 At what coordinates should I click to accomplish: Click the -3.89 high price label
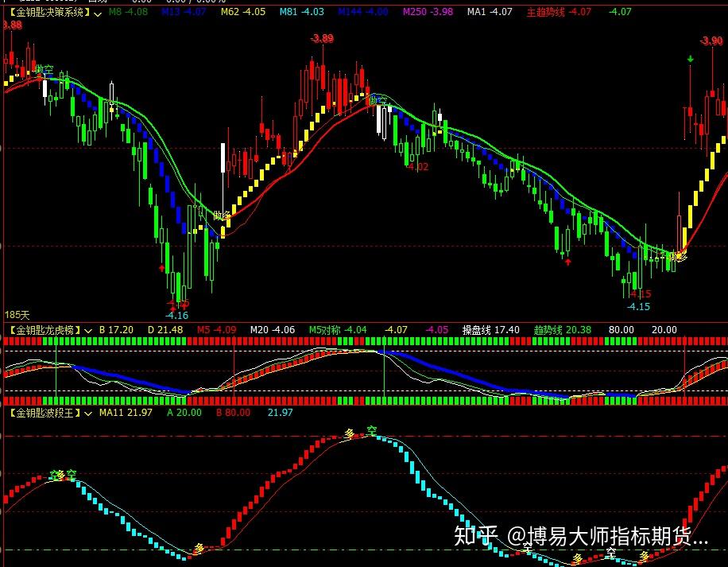tap(322, 38)
